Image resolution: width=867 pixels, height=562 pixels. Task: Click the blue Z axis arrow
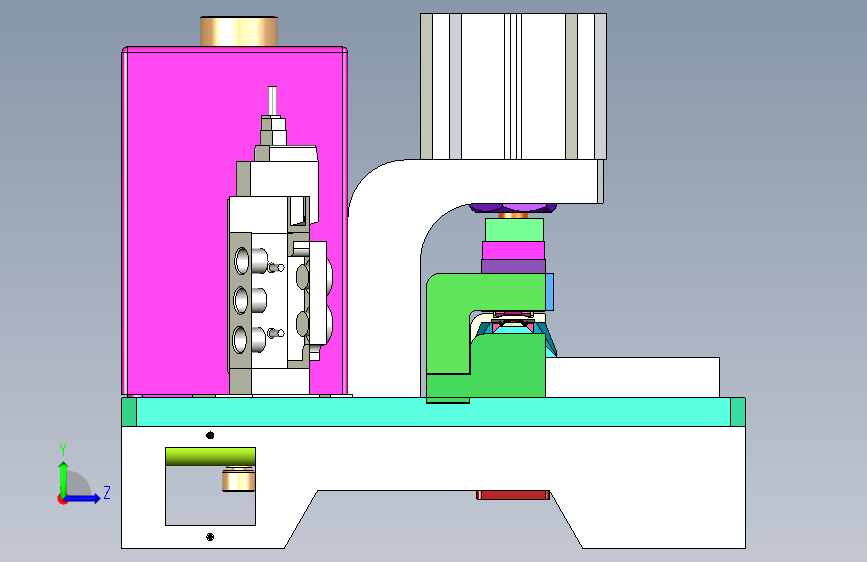click(x=83, y=498)
